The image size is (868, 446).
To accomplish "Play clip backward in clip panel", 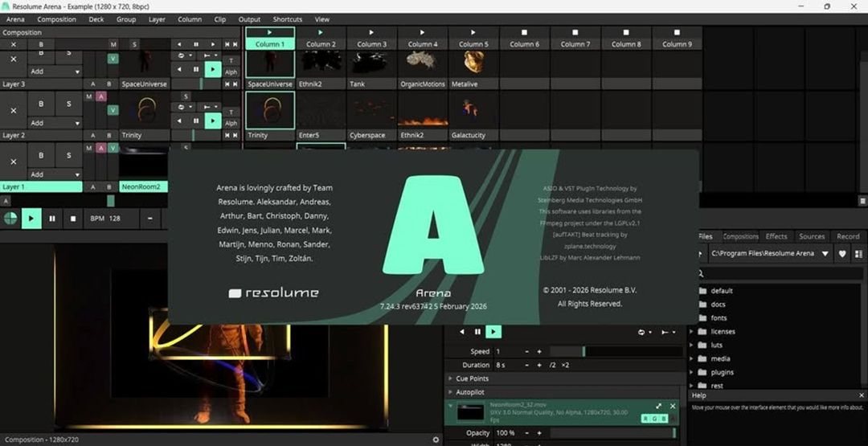I will click(461, 332).
